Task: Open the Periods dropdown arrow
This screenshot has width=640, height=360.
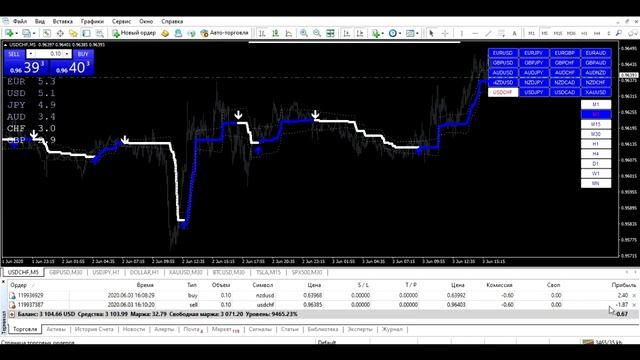Action: point(400,33)
